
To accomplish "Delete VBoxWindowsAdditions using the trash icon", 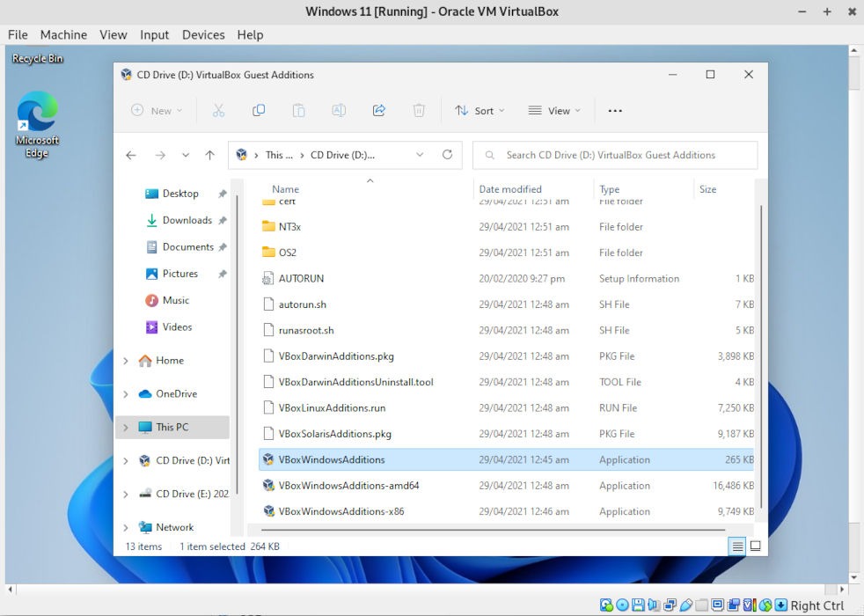I will (x=419, y=109).
